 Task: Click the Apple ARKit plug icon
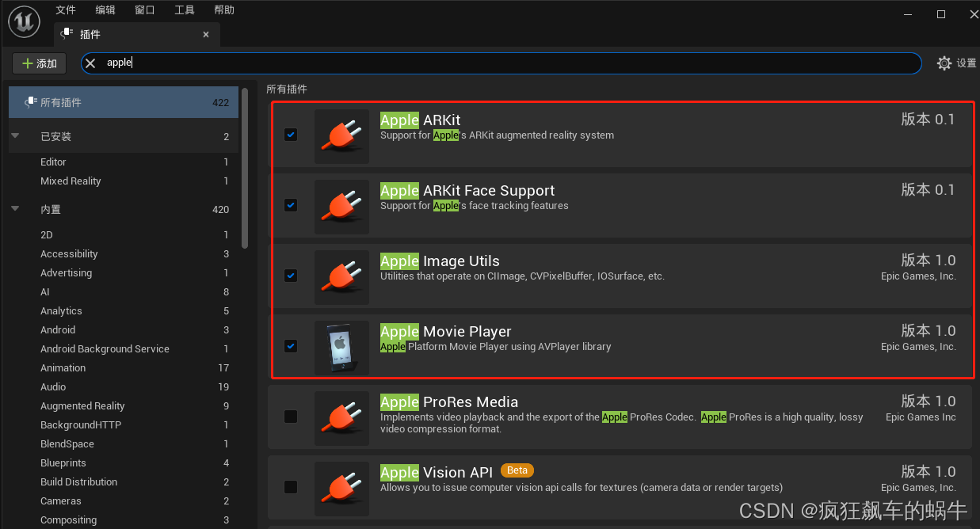pyautogui.click(x=341, y=136)
